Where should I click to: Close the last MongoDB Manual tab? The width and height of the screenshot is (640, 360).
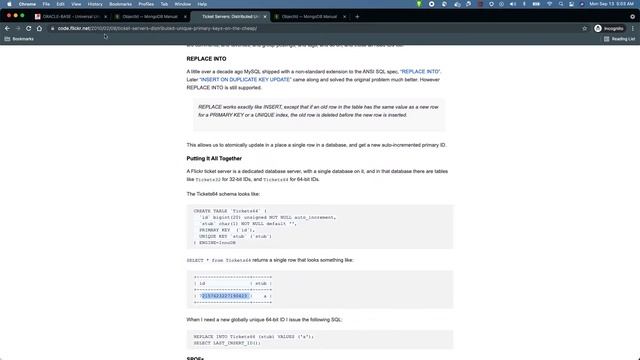click(344, 17)
